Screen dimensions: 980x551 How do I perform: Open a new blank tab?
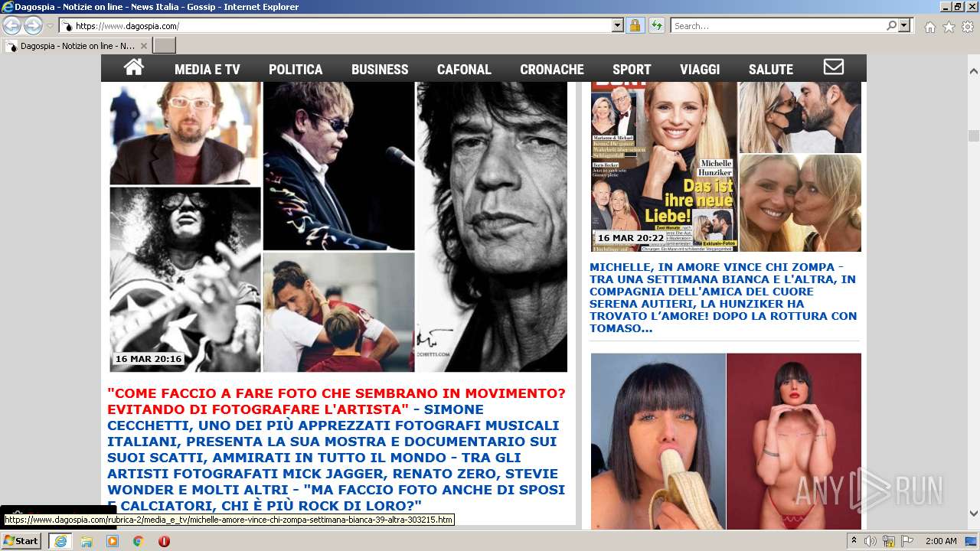(165, 45)
